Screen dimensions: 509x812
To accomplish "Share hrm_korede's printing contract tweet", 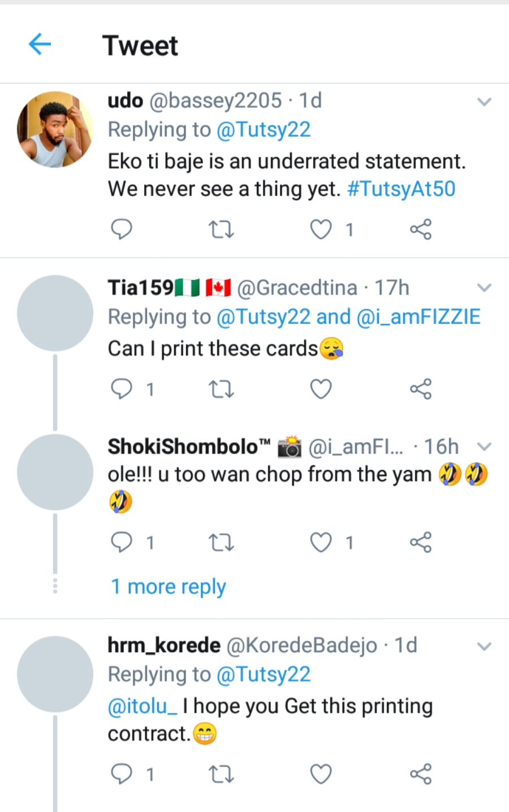I will tap(420, 774).
